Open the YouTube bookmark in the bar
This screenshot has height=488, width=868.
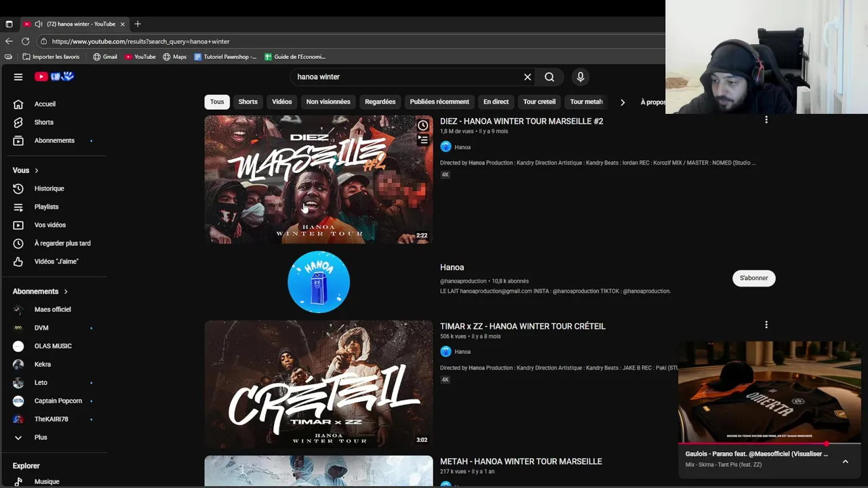tap(140, 57)
